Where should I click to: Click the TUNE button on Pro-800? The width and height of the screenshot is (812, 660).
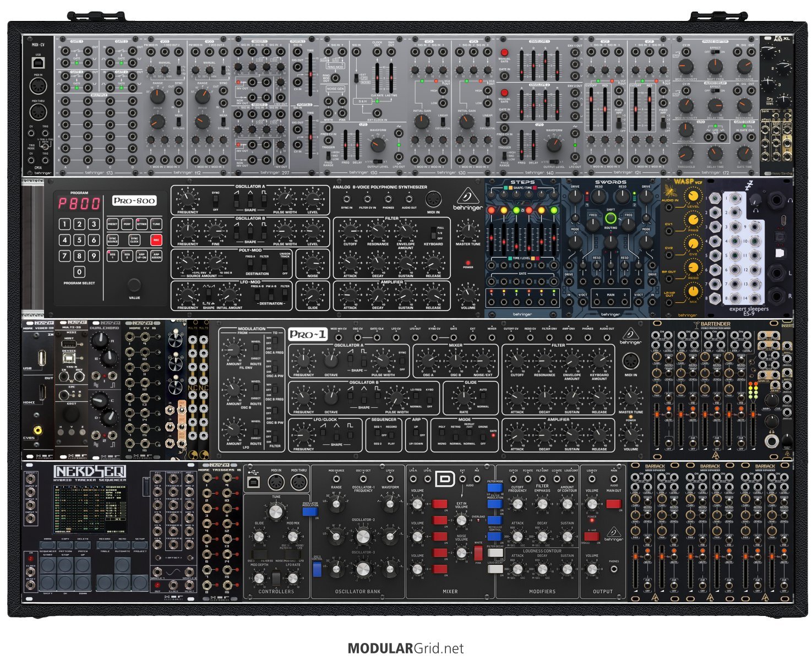point(156,224)
